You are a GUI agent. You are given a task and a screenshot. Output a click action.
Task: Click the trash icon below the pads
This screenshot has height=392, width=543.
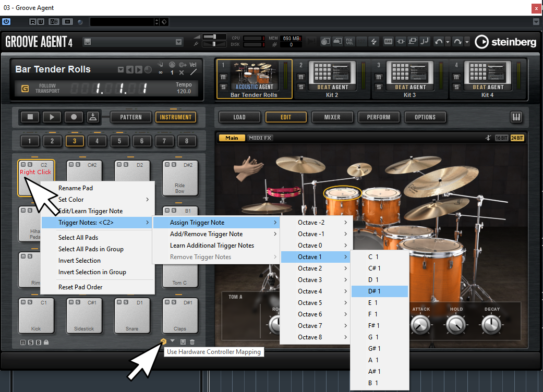(192, 342)
